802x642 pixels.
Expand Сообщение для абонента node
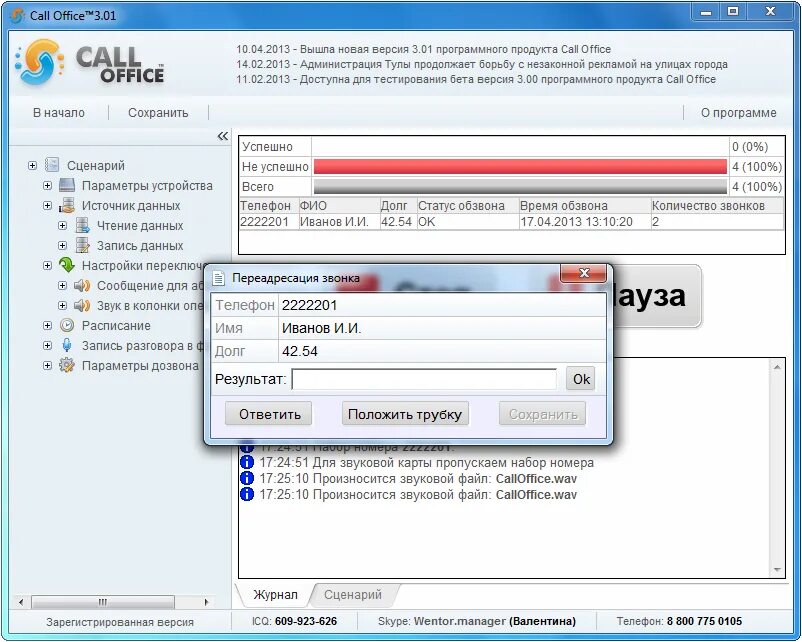point(62,285)
